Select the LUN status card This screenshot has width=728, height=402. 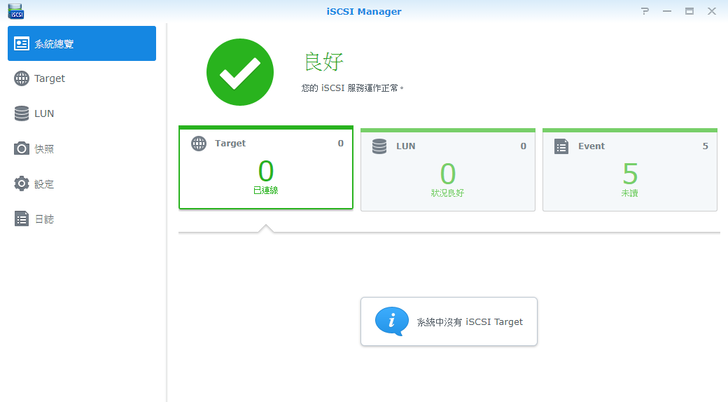coord(448,170)
